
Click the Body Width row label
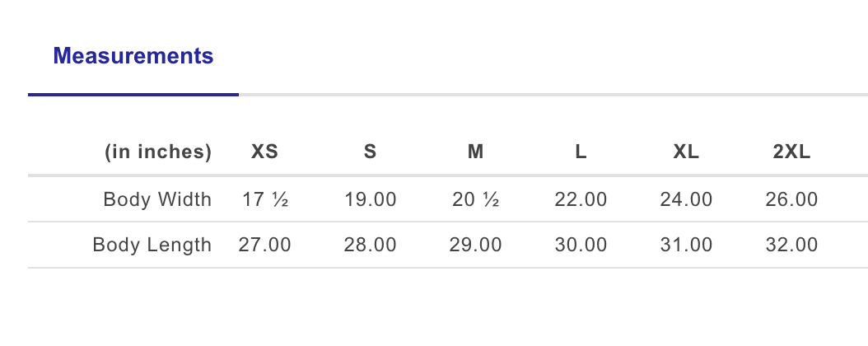point(157,199)
